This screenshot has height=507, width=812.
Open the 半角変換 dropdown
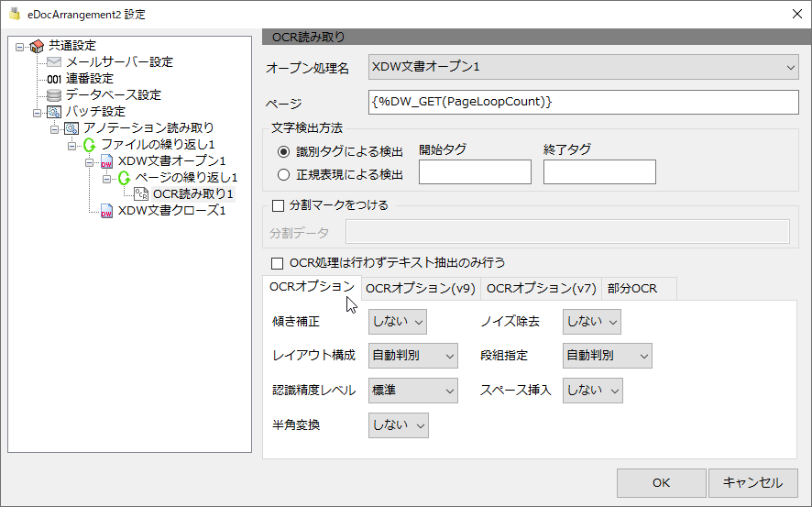[x=399, y=425]
